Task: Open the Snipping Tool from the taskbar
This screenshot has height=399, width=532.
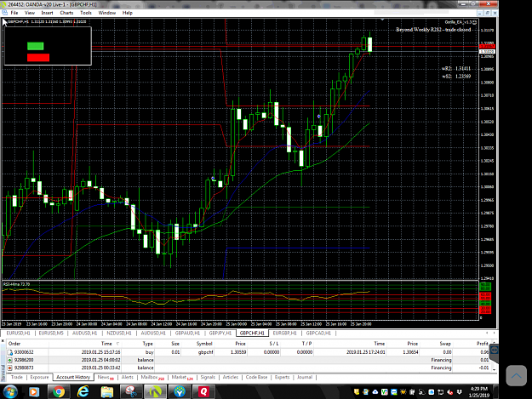Action: click(x=131, y=392)
